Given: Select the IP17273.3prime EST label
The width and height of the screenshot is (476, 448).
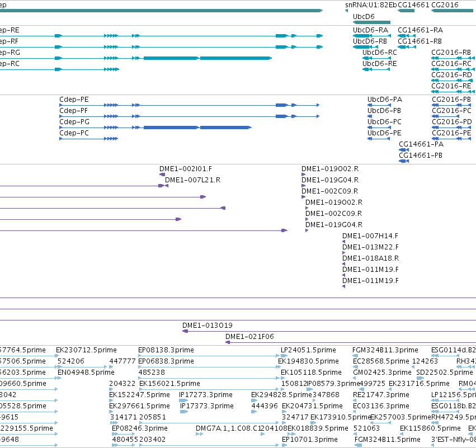Looking at the screenshot, I should point(205,395).
